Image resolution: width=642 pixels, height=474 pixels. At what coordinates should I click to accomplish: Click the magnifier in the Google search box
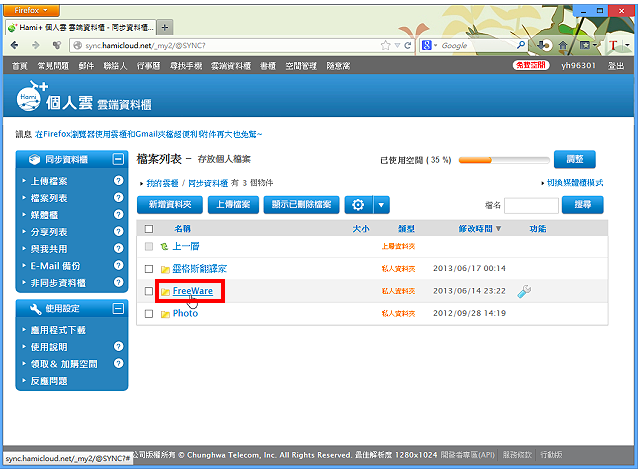pos(521,45)
